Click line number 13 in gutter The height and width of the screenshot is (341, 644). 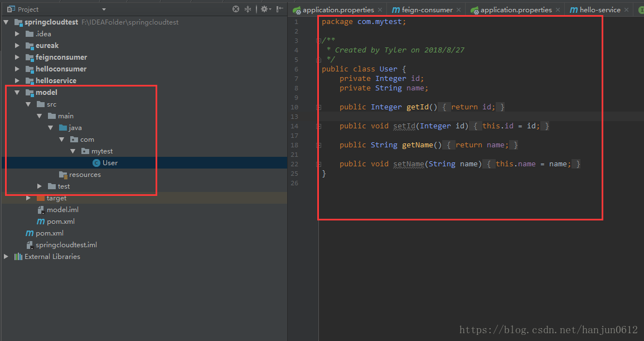coord(294,117)
